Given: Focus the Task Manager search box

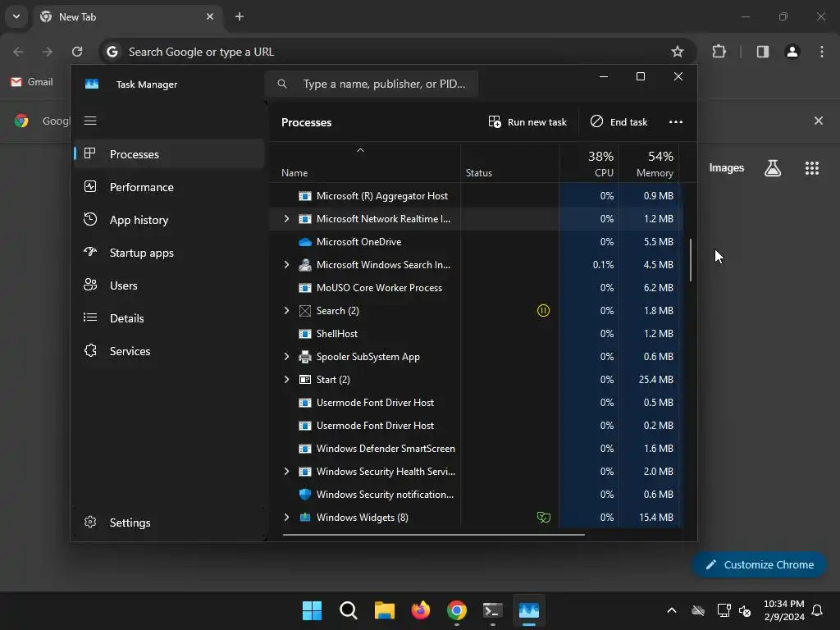Looking at the screenshot, I should coord(372,84).
